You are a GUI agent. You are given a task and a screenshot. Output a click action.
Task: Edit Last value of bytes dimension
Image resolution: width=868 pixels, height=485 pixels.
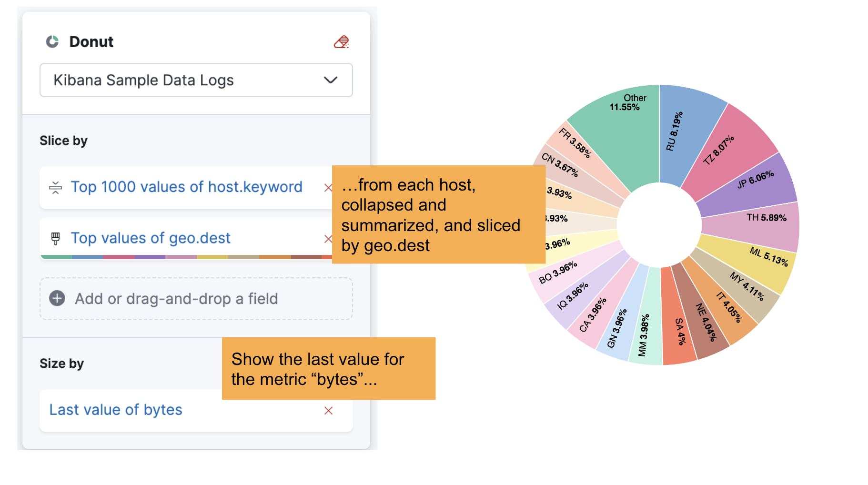[116, 410]
